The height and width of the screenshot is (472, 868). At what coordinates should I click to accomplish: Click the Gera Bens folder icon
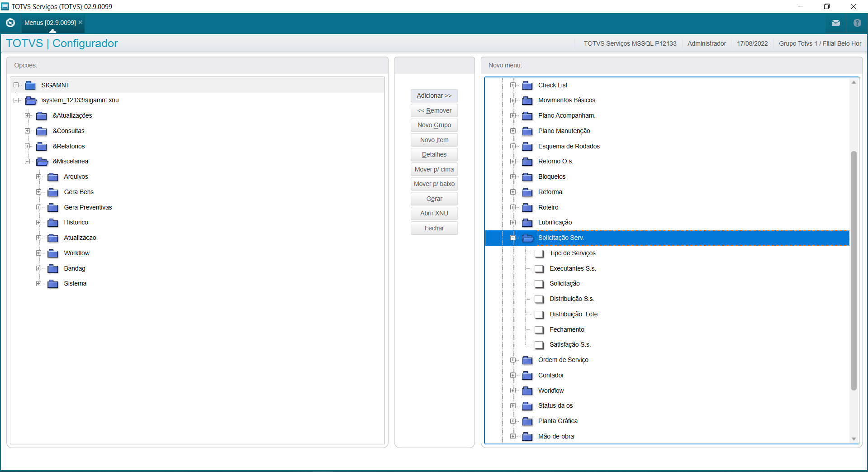point(53,192)
